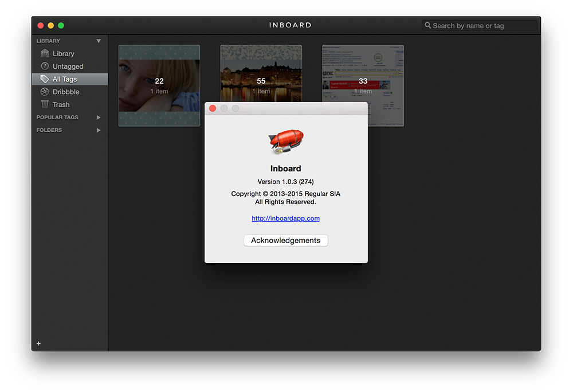The width and height of the screenshot is (573, 392).
Task: Open the Dribbble basketball icon
Action: (45, 92)
